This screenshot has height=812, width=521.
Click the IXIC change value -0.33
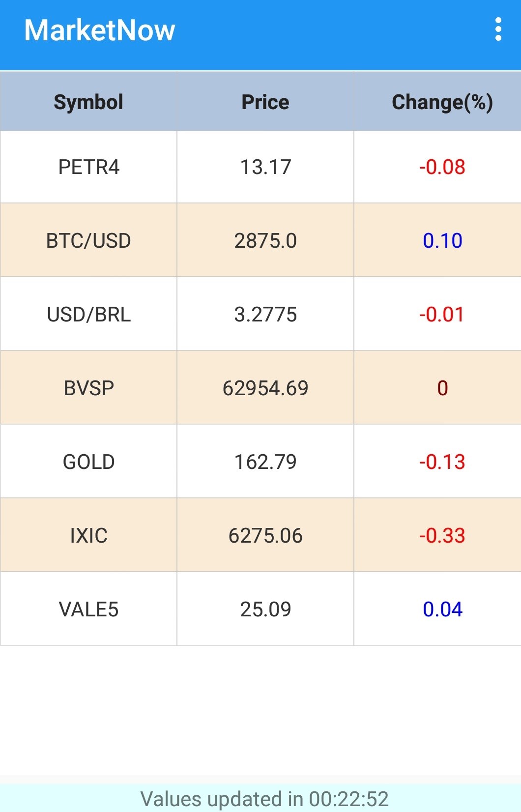pyautogui.click(x=442, y=536)
